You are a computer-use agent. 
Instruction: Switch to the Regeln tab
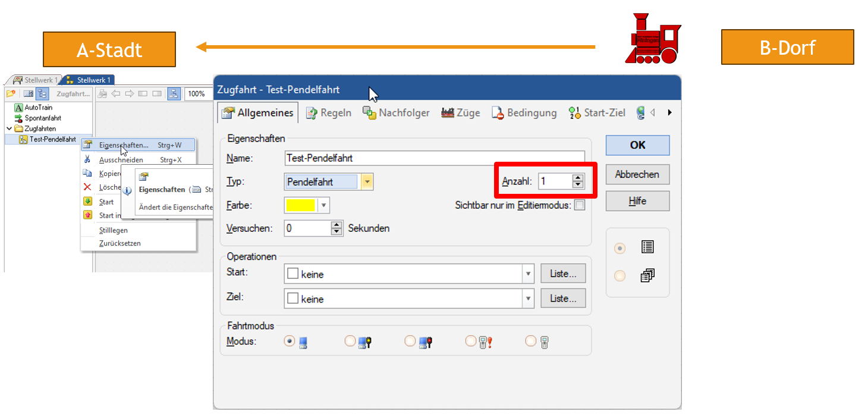[x=329, y=113]
